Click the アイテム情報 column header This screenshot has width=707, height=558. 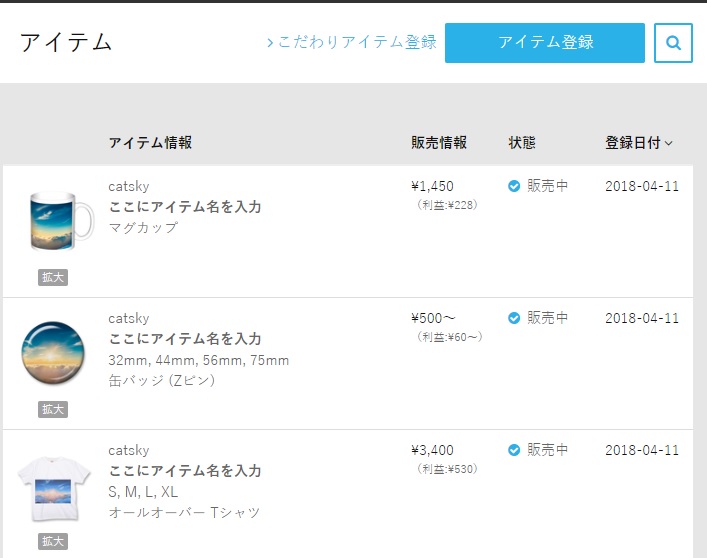click(x=150, y=143)
